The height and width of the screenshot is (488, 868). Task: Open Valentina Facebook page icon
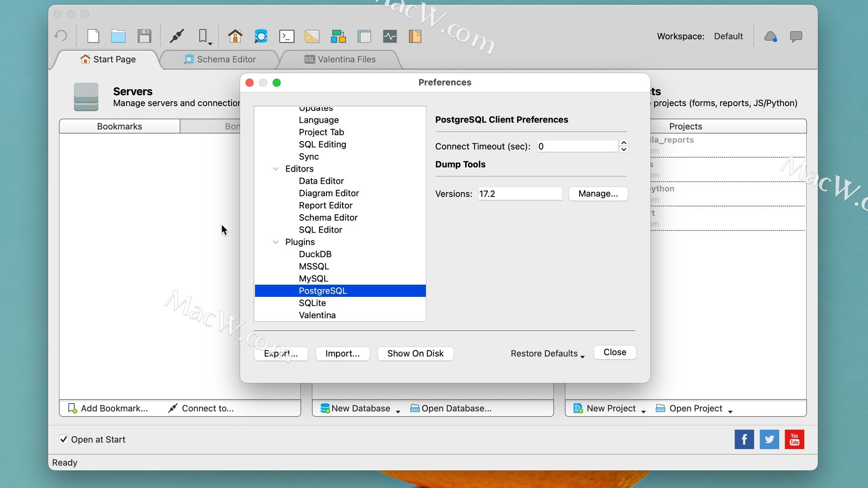coord(744,439)
